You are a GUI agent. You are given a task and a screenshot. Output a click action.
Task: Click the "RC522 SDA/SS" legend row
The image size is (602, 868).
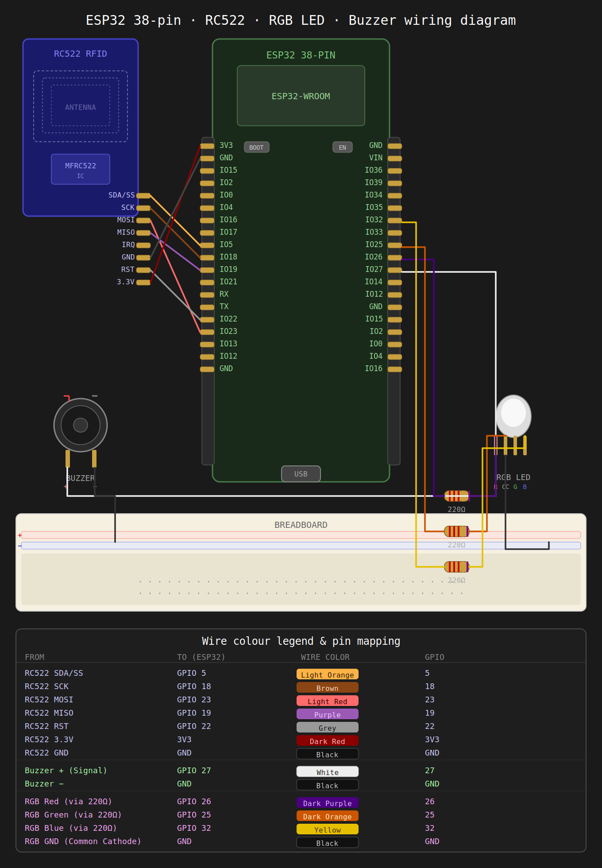point(301,673)
